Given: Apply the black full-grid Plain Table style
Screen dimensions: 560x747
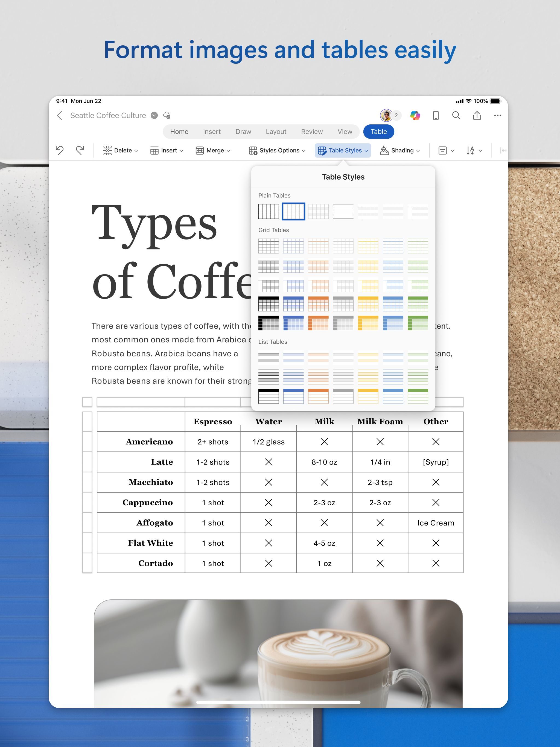Looking at the screenshot, I should click(269, 211).
